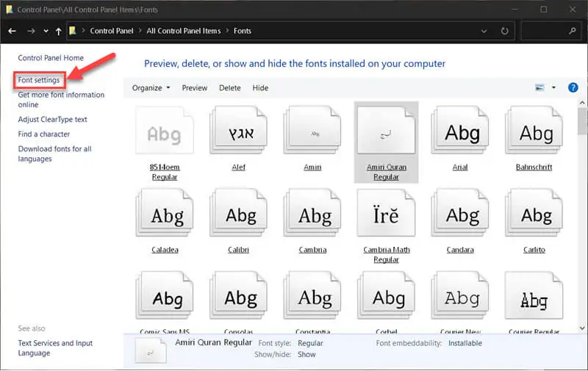This screenshot has height=371, width=588.
Task: Click the scrollbar down arrow
Action: click(x=582, y=328)
